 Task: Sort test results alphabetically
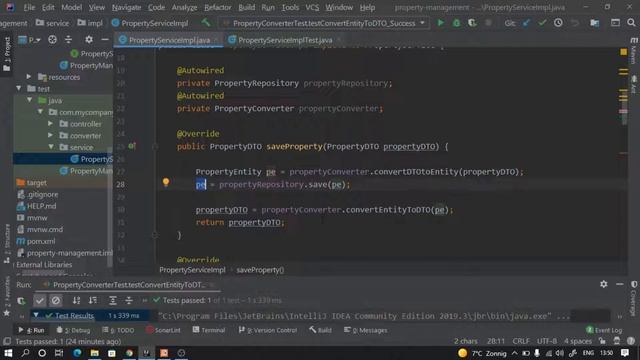[x=76, y=301]
